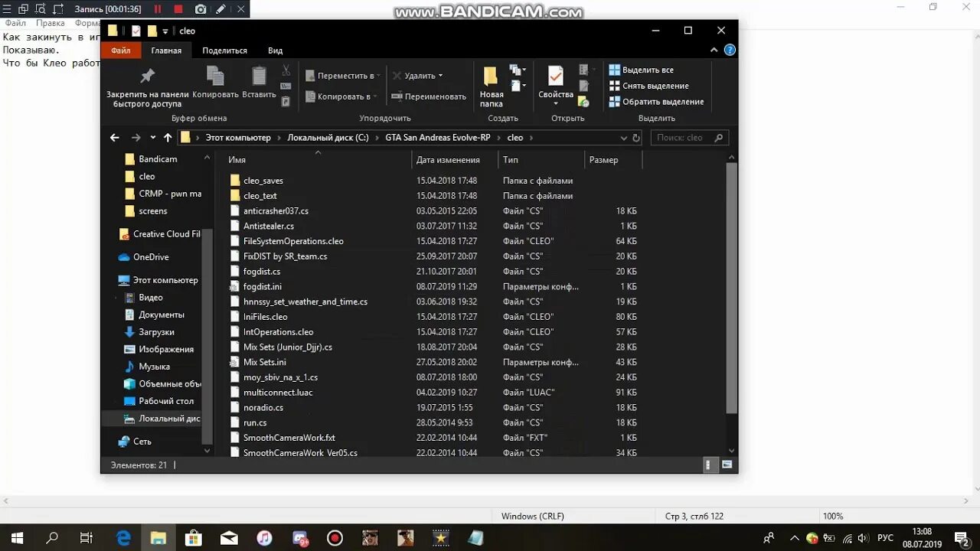Create a New Folder from the ribbon
The width and height of the screenshot is (980, 551).
pos(492,86)
